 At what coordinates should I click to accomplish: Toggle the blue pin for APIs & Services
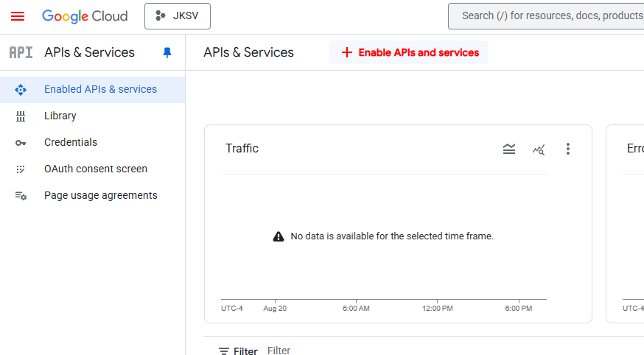tap(167, 52)
